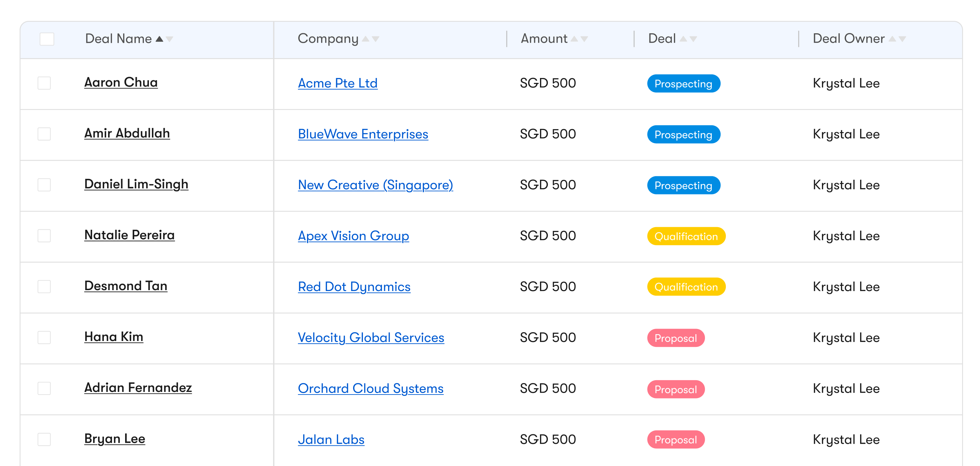The height and width of the screenshot is (466, 980).
Task: Open Apex Vision Group company link
Action: click(x=353, y=236)
